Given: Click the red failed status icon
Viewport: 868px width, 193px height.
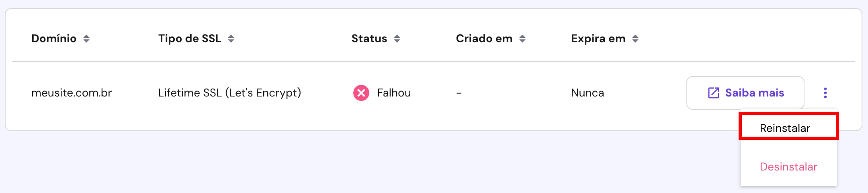Looking at the screenshot, I should click(361, 93).
